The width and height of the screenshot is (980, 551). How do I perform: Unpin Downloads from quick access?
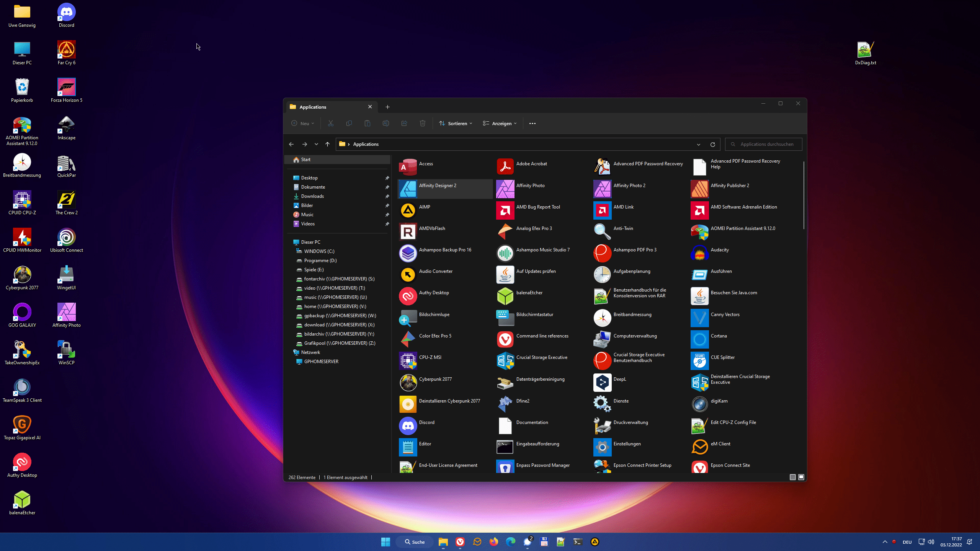tap(387, 196)
